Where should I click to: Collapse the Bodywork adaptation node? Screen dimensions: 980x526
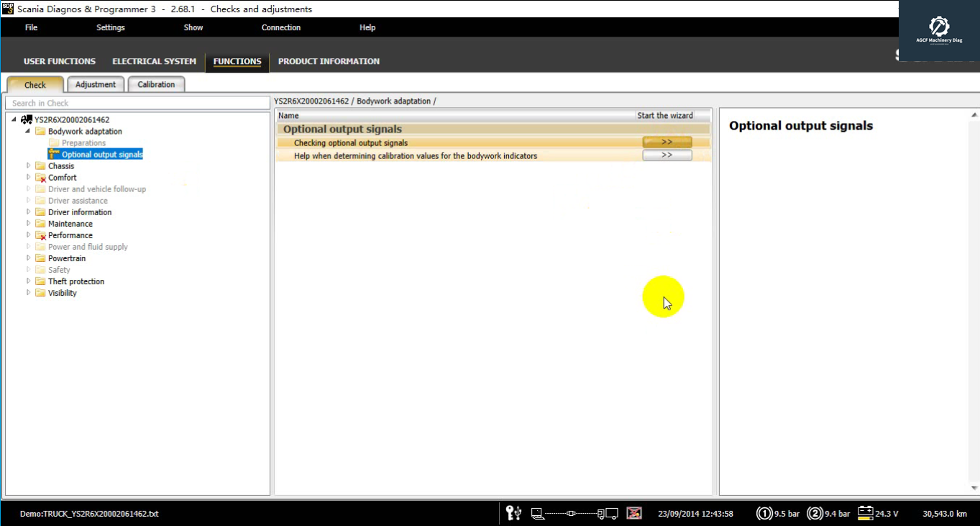point(28,132)
